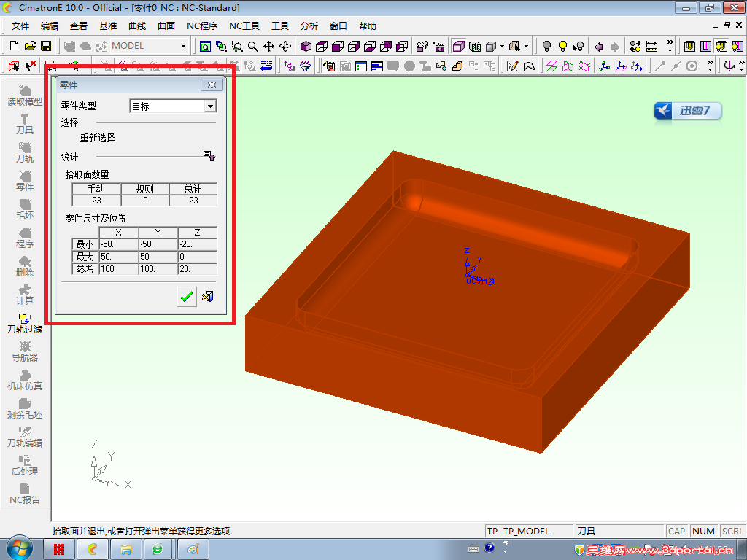Click the selection filter funnel icon
This screenshot has width=747, height=560.
click(306, 66)
